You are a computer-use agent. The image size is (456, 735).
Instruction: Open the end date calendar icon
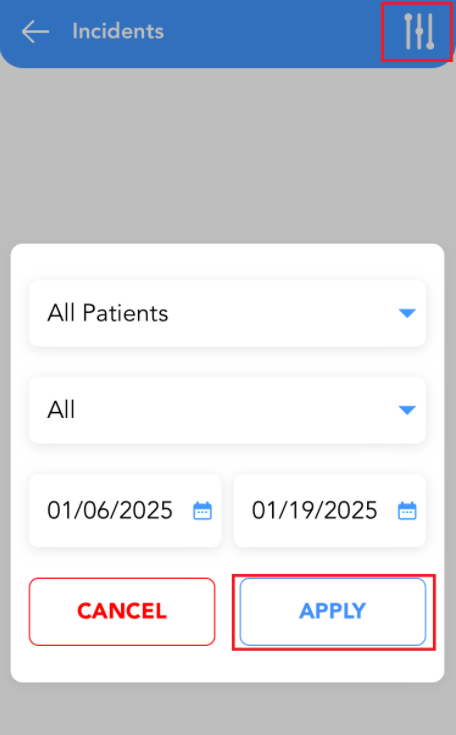(x=407, y=510)
